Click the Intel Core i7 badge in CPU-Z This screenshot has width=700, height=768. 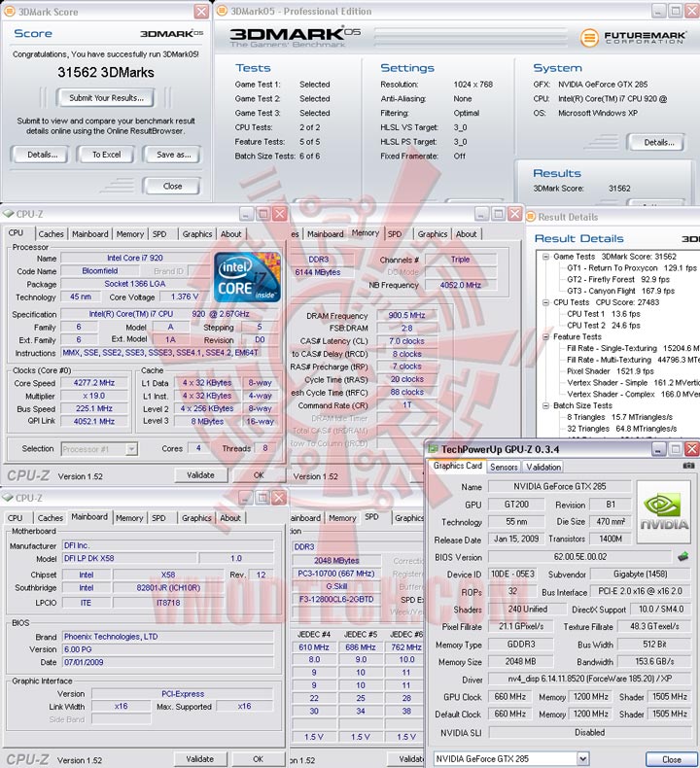click(247, 277)
